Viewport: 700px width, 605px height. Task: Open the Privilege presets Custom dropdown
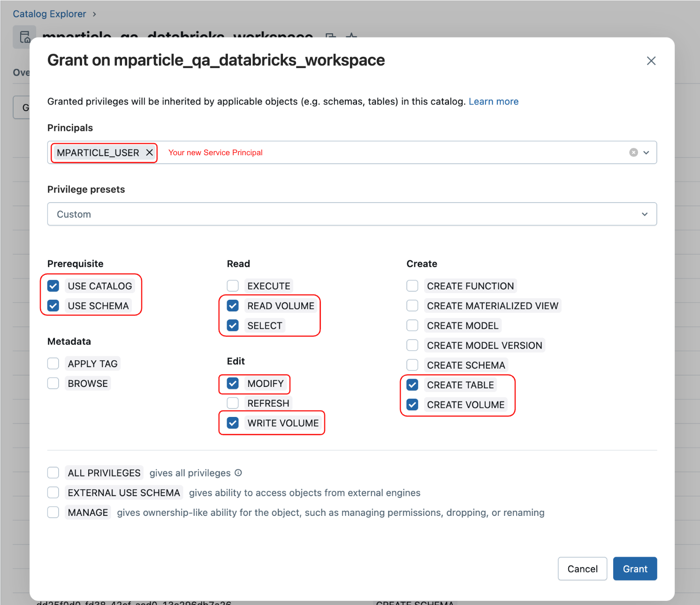pyautogui.click(x=352, y=214)
